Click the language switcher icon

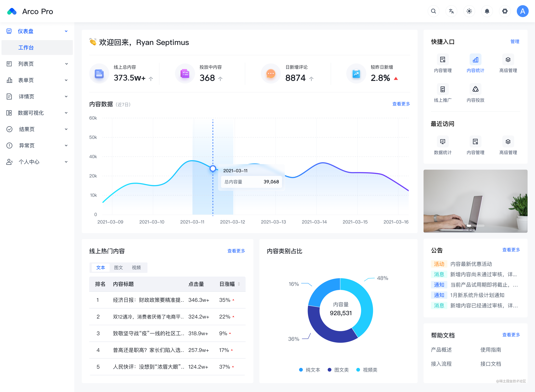pos(451,11)
